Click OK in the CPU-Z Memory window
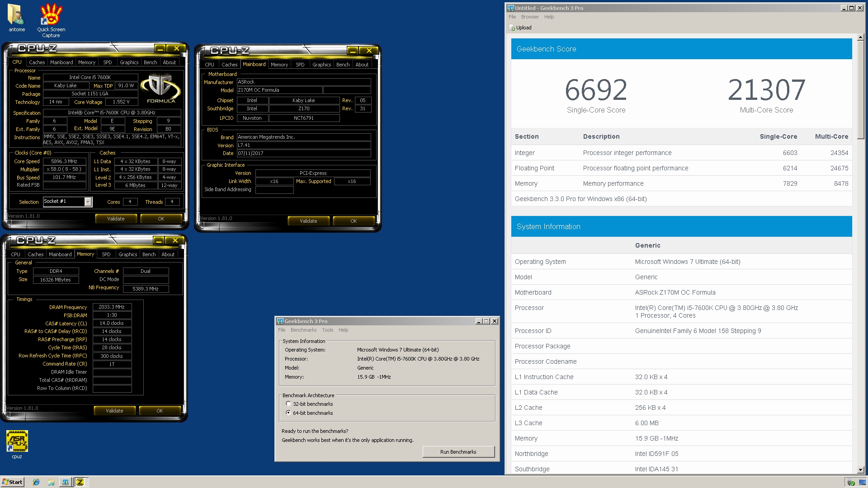 pos(160,411)
